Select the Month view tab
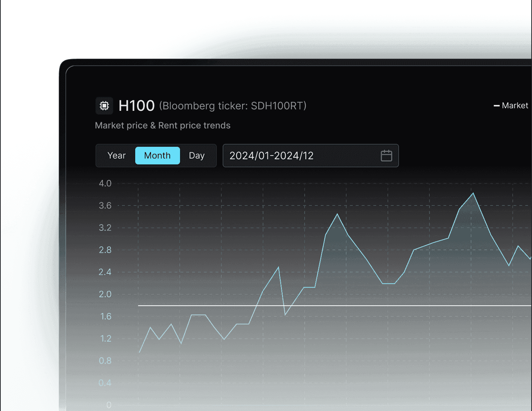Screen dimensions: 532x411 pyautogui.click(x=157, y=156)
